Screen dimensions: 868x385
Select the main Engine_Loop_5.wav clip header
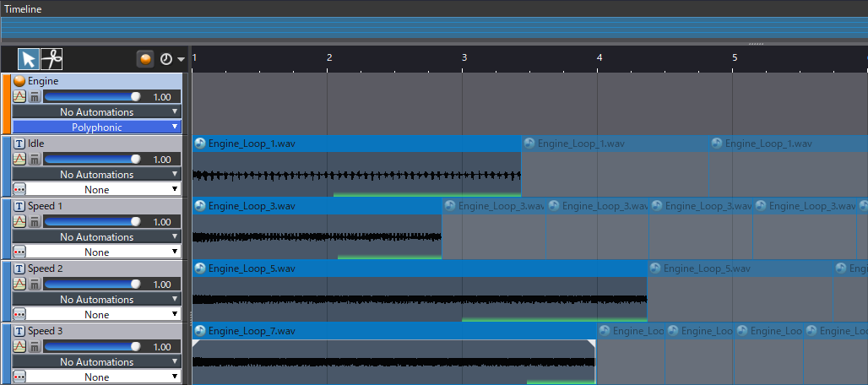[420, 268]
